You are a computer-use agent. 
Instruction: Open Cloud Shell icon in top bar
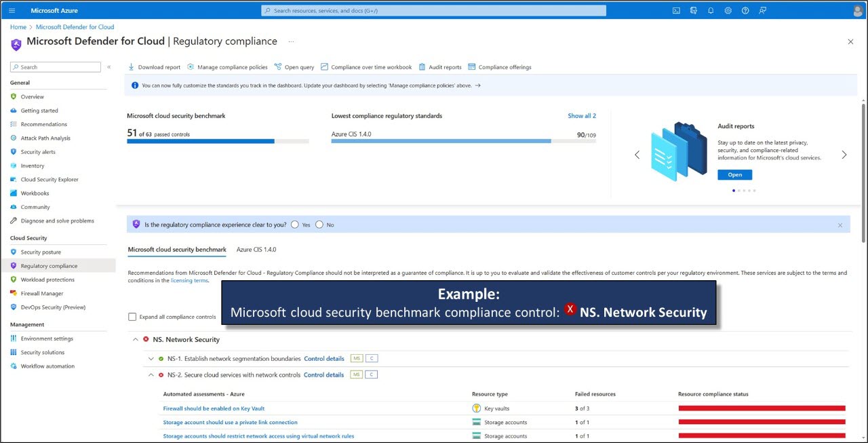(x=676, y=11)
